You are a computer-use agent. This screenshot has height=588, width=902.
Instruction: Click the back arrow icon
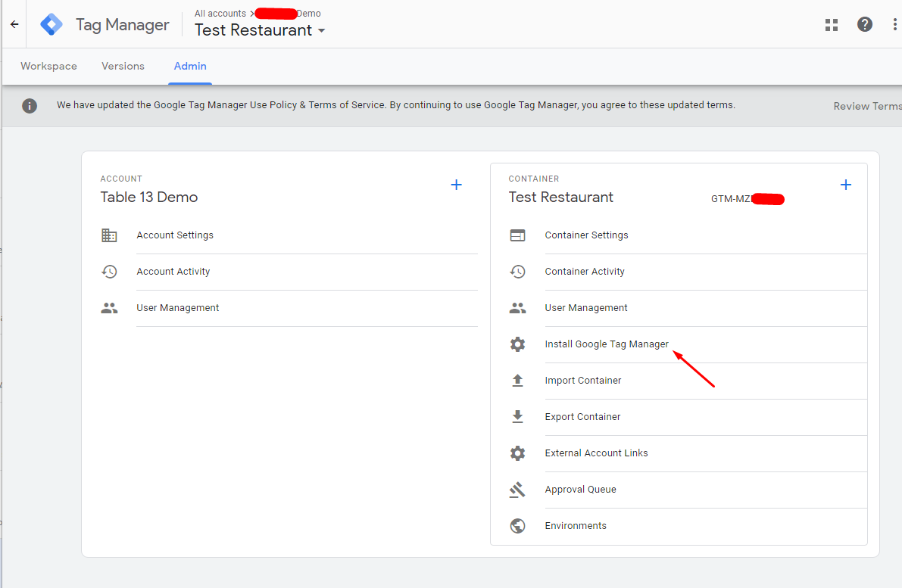[14, 24]
